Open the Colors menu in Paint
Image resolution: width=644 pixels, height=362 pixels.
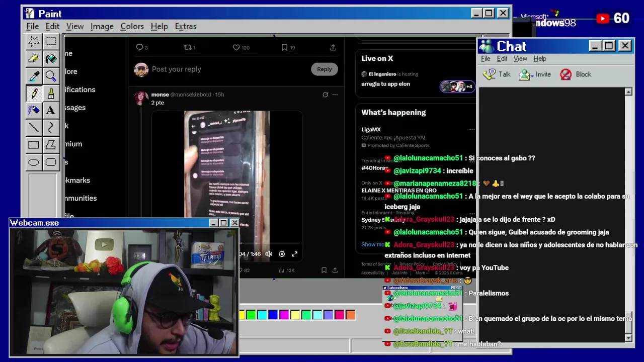click(132, 26)
